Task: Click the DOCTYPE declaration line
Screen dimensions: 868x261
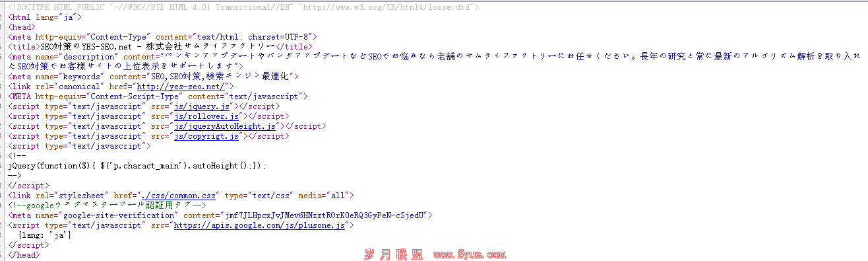Action: tap(243, 7)
